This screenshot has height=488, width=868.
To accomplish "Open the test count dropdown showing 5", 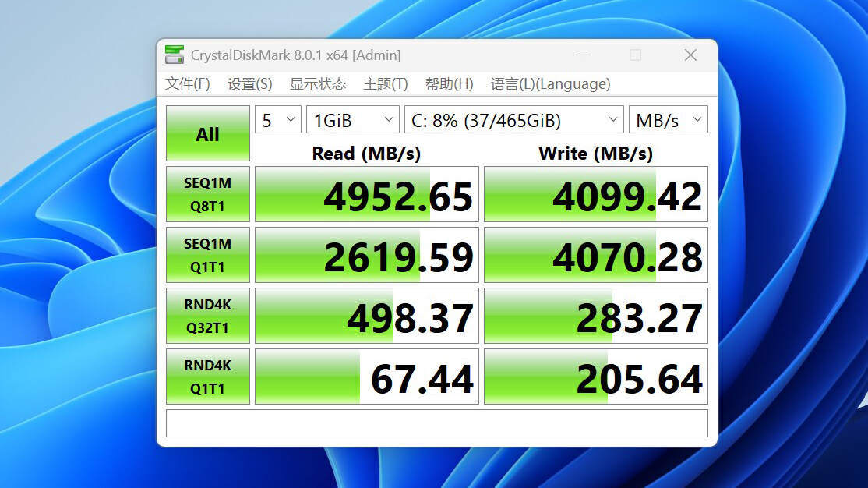I will click(278, 119).
